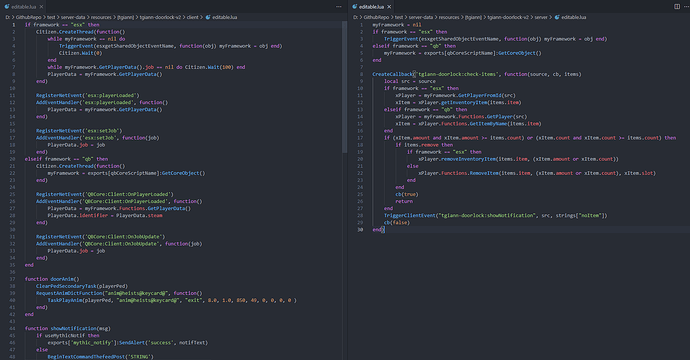Close the left editable.lua tab
Image resolution: width=690 pixels, height=360 pixels.
pos(41,7)
